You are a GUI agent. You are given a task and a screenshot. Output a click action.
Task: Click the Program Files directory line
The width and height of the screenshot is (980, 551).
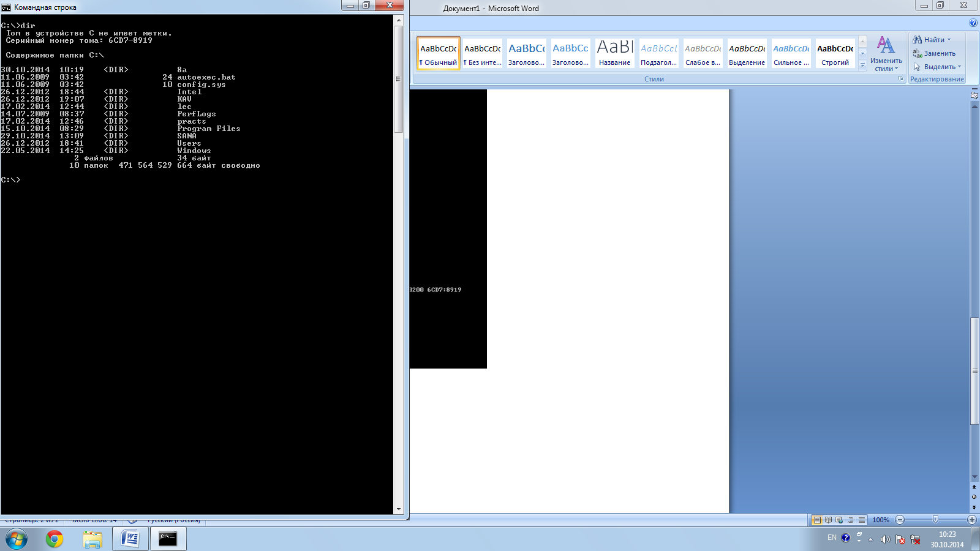pos(121,129)
